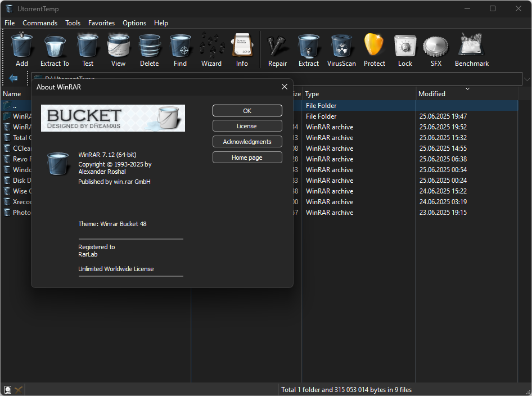This screenshot has width=532, height=396.
Task: Open the Tools menu
Action: tap(73, 22)
